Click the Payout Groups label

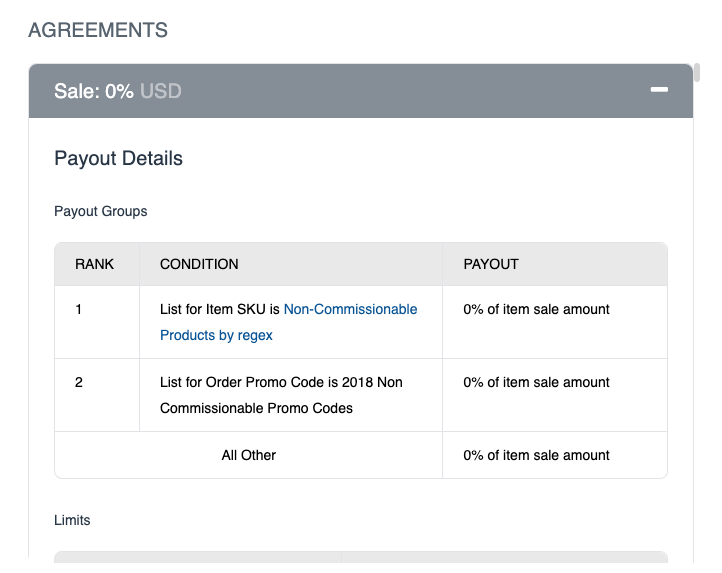click(x=101, y=211)
